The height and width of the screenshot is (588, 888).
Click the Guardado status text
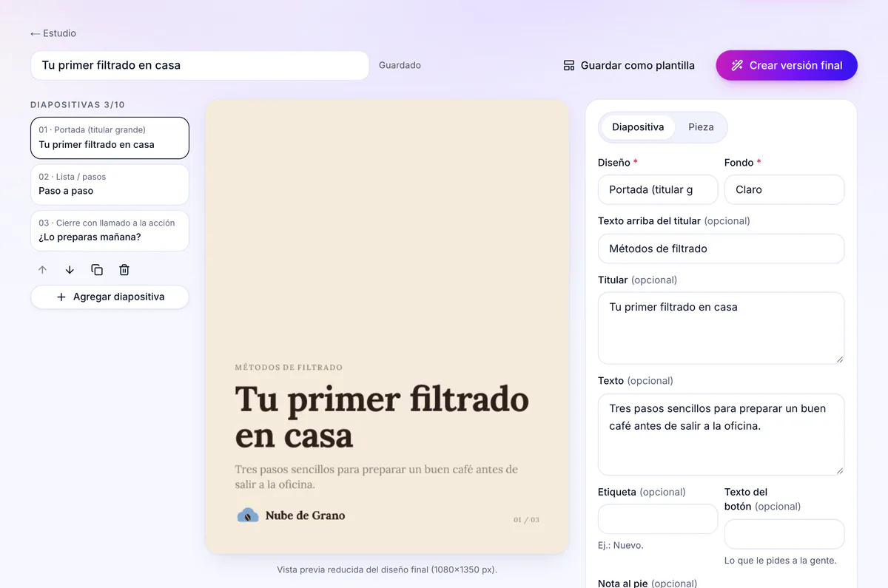400,65
